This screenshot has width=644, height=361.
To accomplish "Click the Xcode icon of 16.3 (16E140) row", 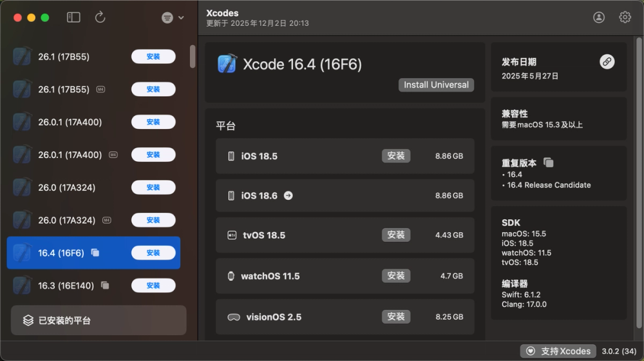I will click(x=22, y=286).
